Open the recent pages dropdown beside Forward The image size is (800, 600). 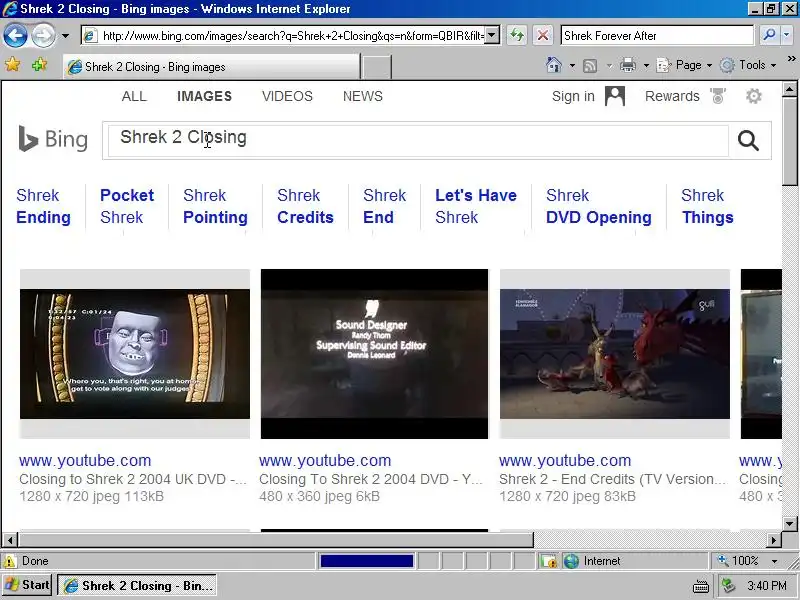(x=65, y=36)
